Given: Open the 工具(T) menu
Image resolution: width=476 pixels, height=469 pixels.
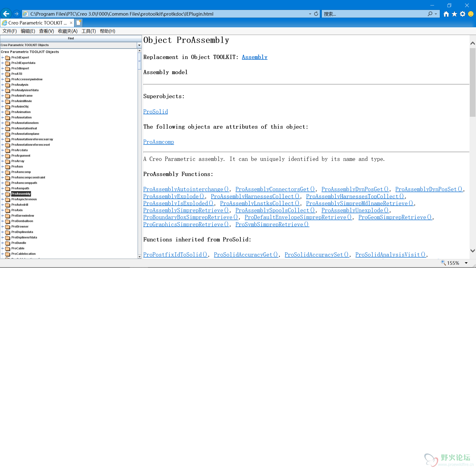Looking at the screenshot, I should [89, 31].
